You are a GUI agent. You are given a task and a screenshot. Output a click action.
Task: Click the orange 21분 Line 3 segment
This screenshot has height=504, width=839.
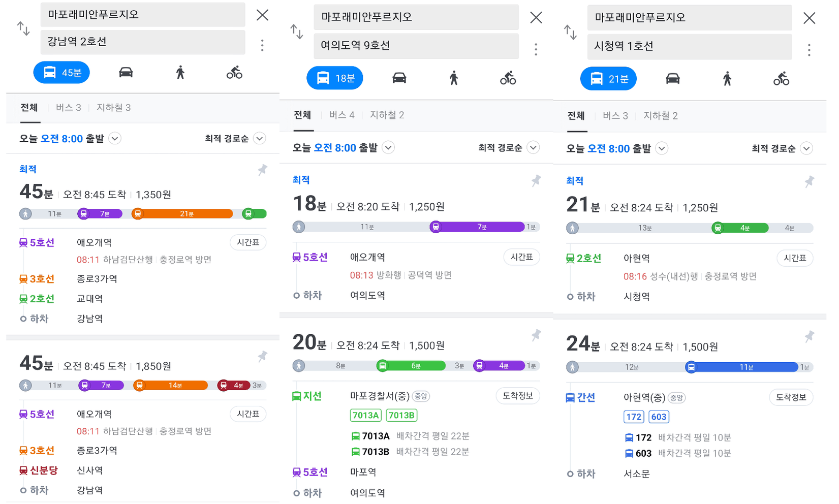pyautogui.click(x=182, y=214)
